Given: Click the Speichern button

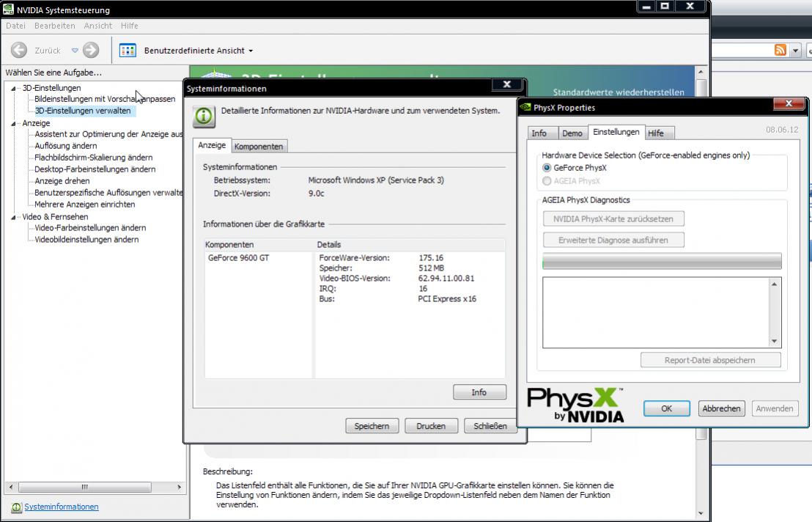Looking at the screenshot, I should tap(372, 426).
